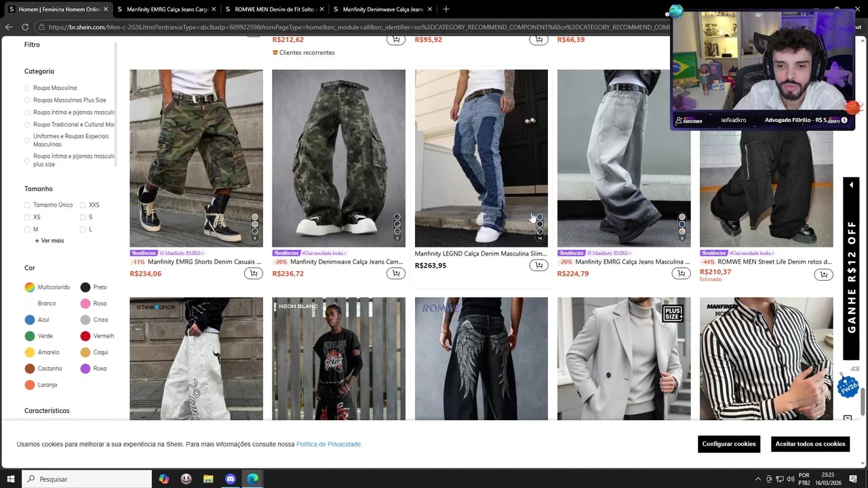Open network status tray icon

[779, 479]
